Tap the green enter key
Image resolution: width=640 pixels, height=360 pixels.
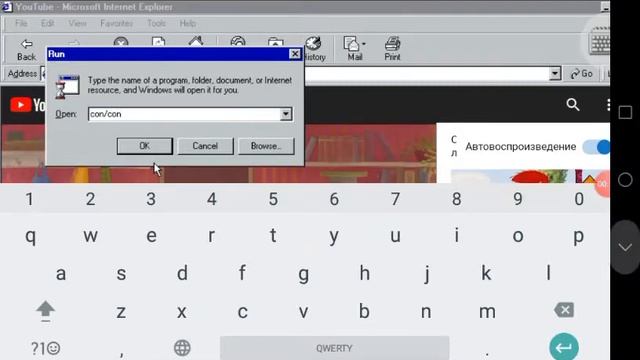pos(564,347)
